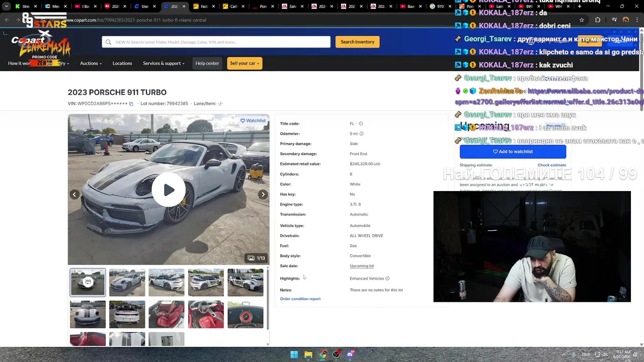Screen dimensions: 644x362
Task: Open Check estimate shipping link
Action: 551,165
